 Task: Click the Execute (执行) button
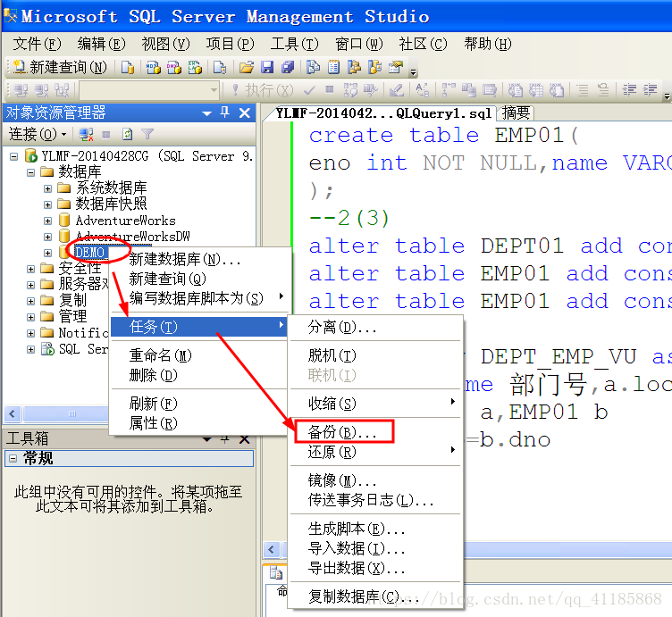pyautogui.click(x=263, y=90)
